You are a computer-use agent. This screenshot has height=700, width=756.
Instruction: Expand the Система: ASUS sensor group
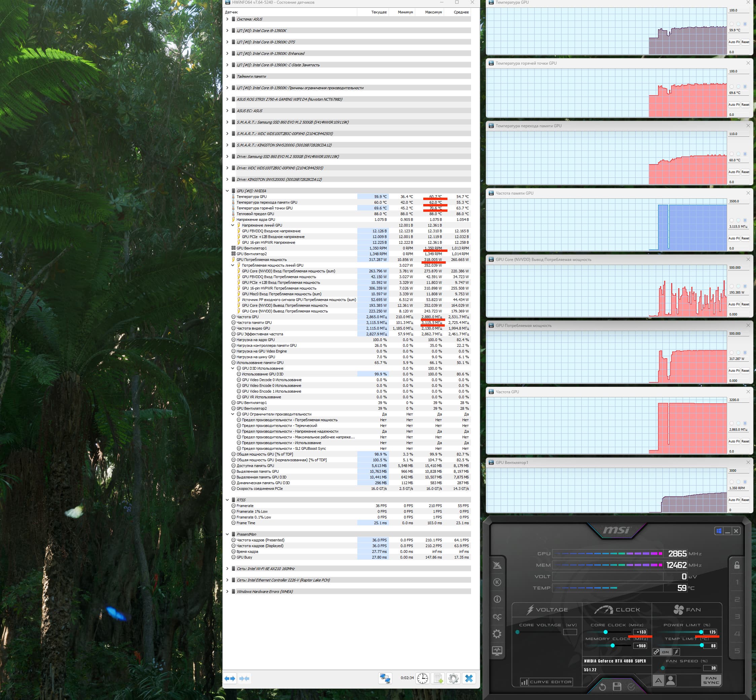click(227, 19)
